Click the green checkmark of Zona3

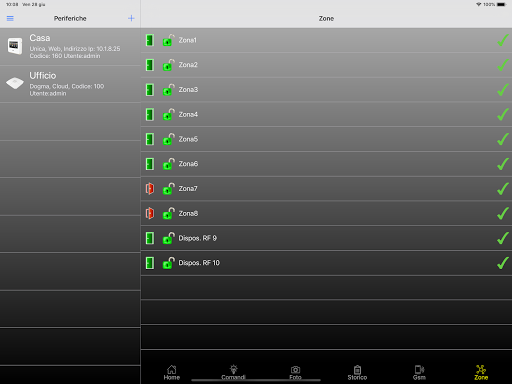click(503, 89)
